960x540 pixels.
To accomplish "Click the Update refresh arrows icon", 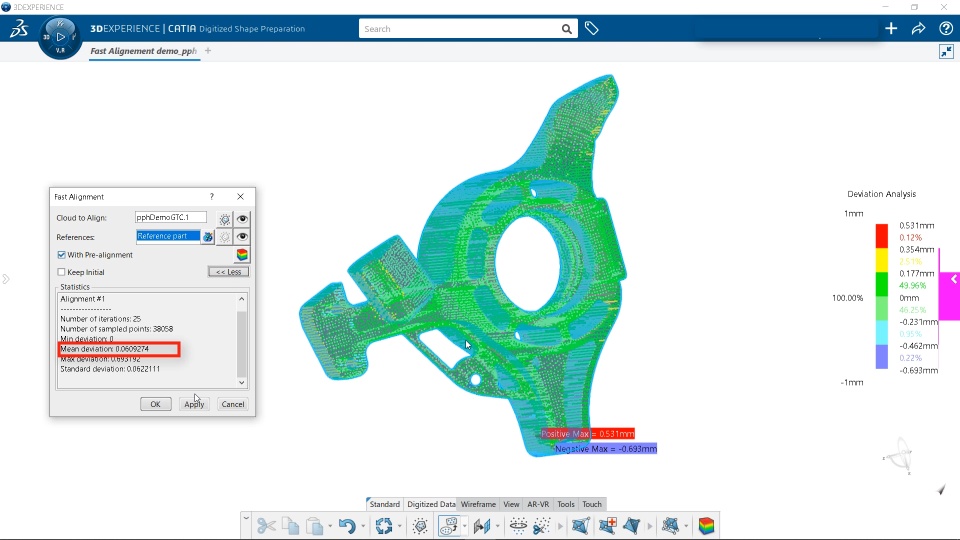I will [x=384, y=525].
